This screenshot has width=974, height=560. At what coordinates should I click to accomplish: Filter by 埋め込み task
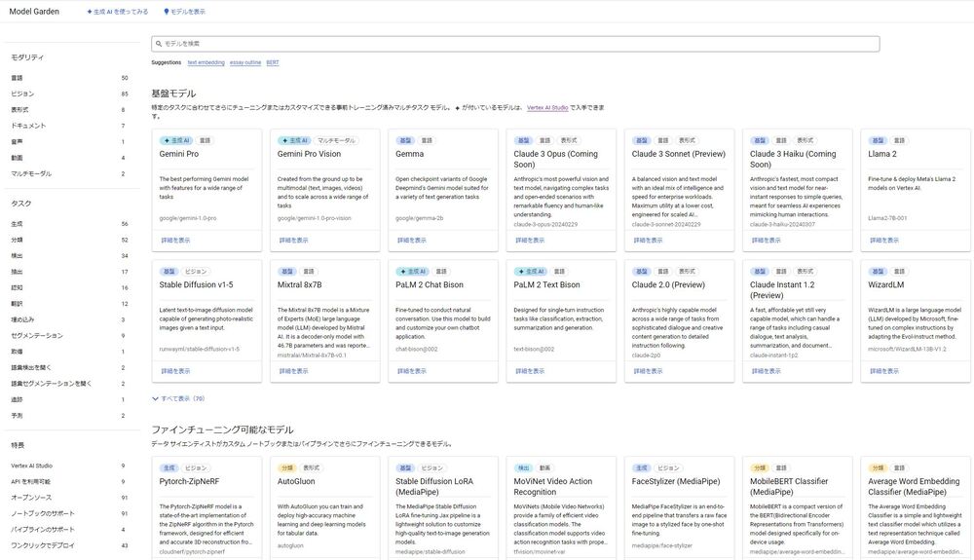click(x=69, y=319)
